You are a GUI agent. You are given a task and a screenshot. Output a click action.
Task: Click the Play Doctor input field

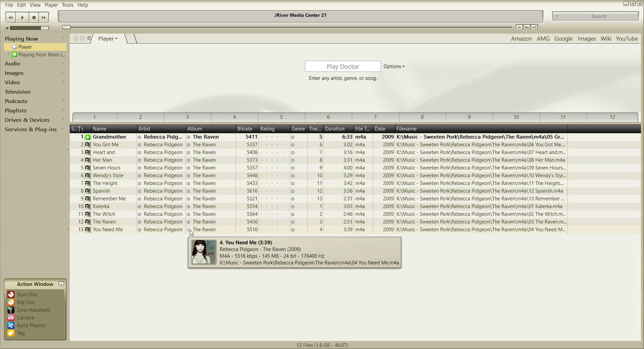(x=342, y=66)
